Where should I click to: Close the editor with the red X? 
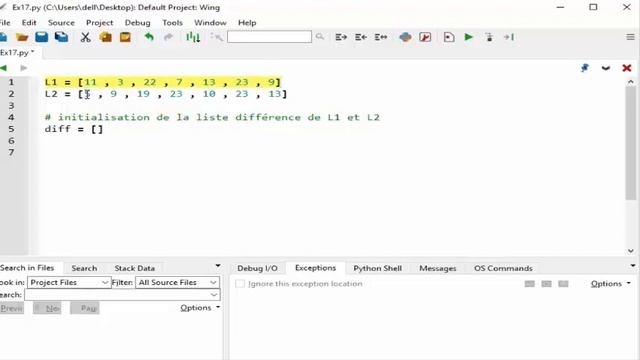pyautogui.click(x=627, y=68)
